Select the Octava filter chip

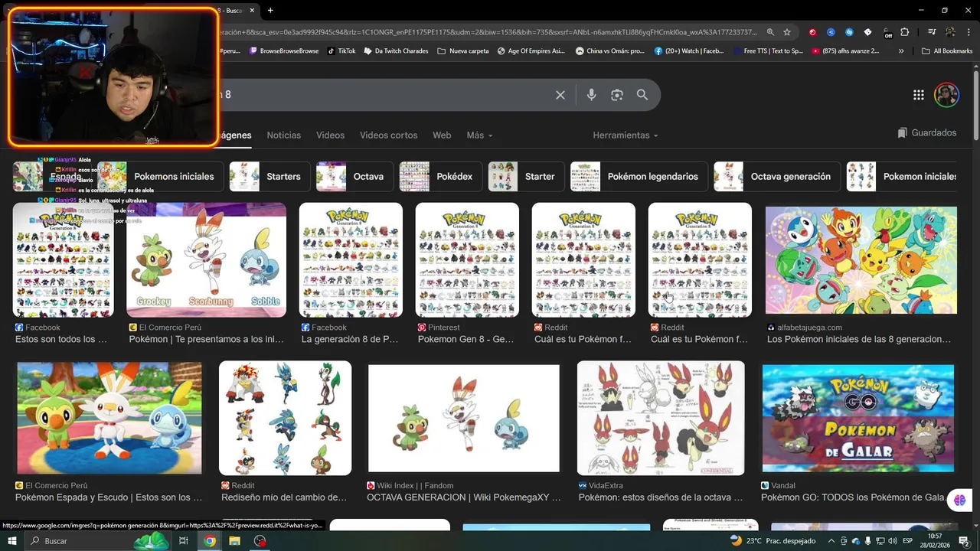click(354, 177)
